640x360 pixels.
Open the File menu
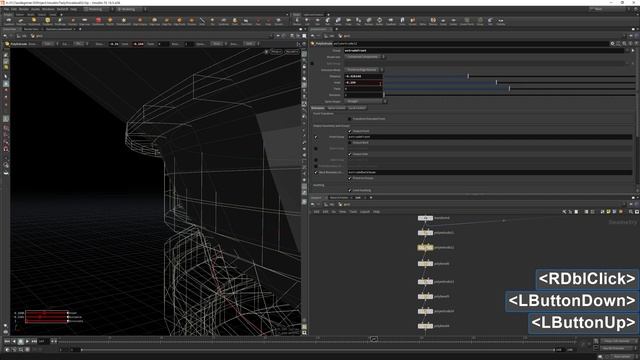pyautogui.click(x=6, y=9)
